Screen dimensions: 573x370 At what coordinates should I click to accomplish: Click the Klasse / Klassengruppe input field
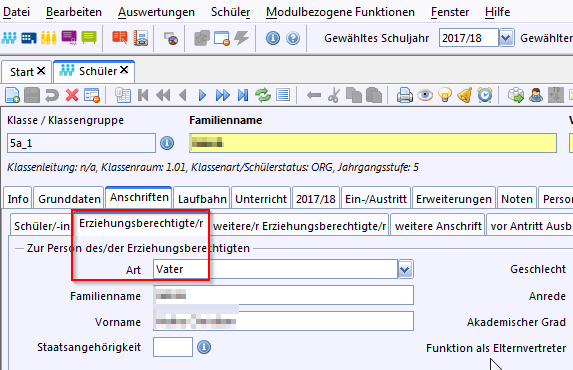[x=81, y=143]
